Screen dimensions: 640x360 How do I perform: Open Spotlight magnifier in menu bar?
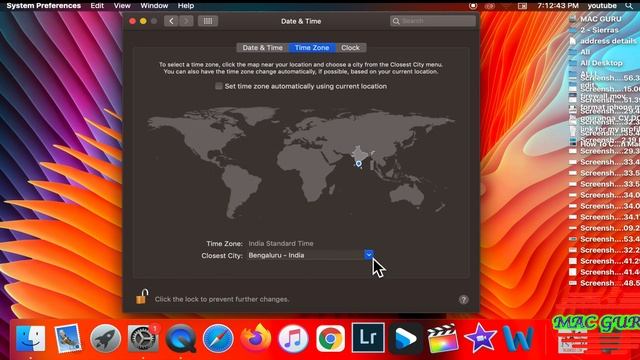[629, 6]
